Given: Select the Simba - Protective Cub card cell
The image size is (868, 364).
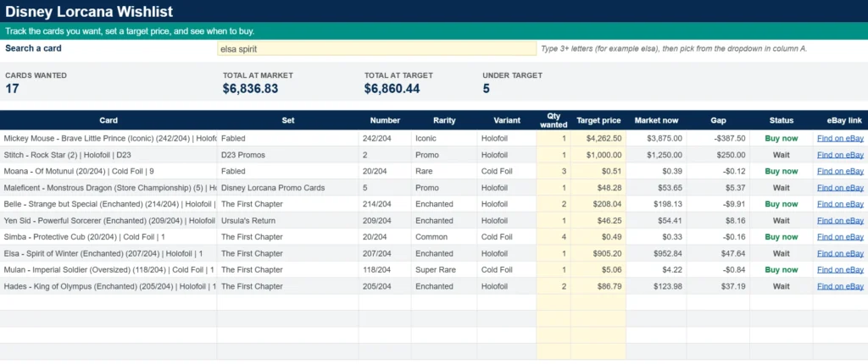Looking at the screenshot, I should [108, 237].
